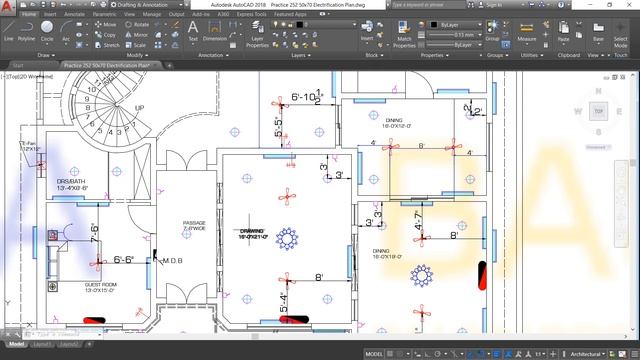Image resolution: width=640 pixels, height=360 pixels.
Task: Switch to the Start file tab
Action: point(18,65)
